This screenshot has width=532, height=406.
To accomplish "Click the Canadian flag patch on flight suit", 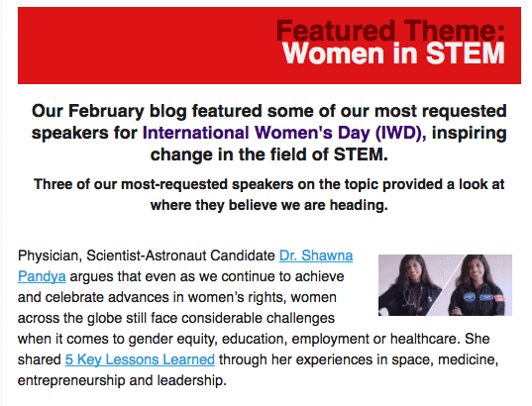I will click(x=499, y=298).
